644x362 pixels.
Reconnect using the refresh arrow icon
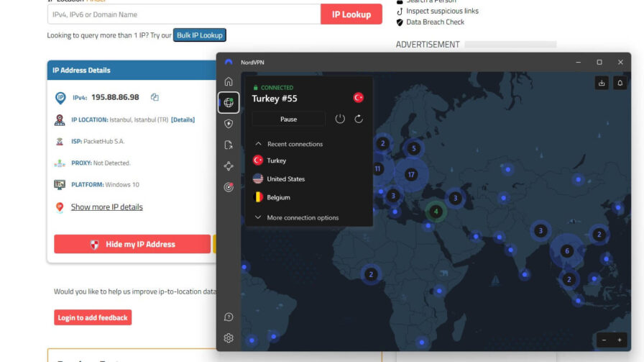pyautogui.click(x=359, y=119)
